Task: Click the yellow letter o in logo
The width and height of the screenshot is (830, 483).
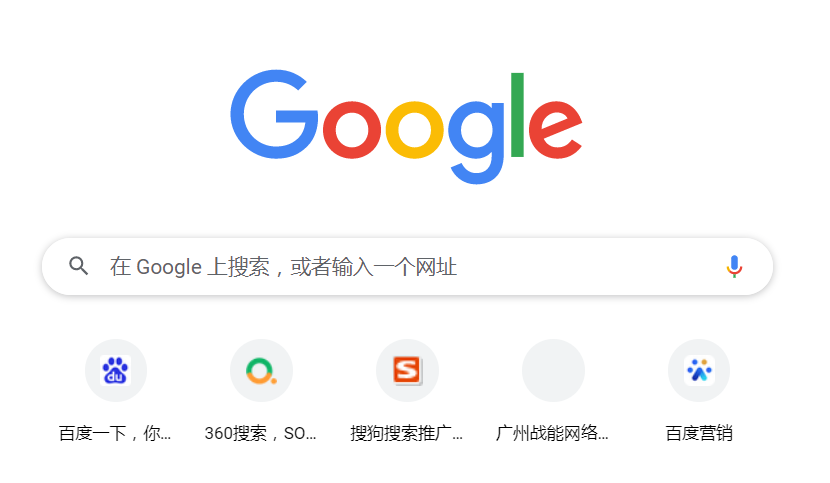Action: pos(414,129)
